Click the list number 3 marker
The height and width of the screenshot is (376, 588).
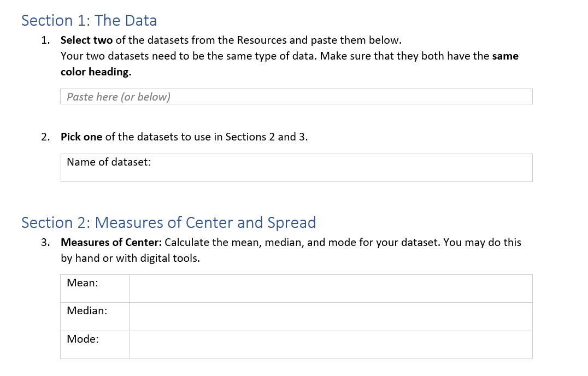[x=45, y=242]
